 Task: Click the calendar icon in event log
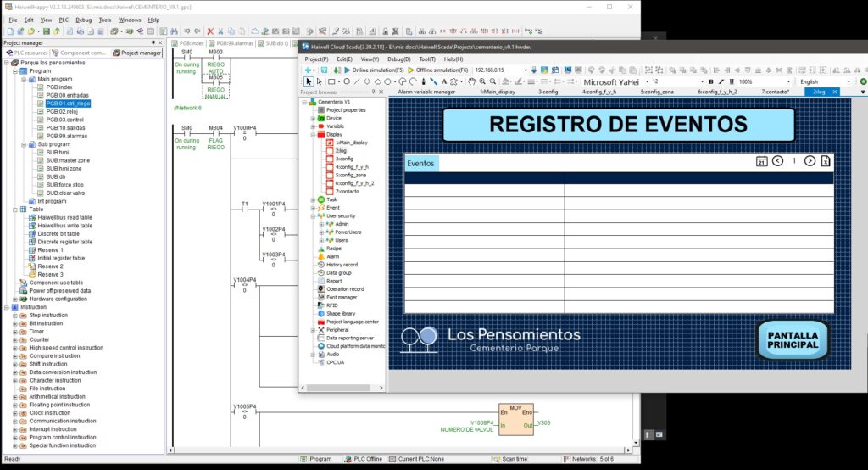pos(760,161)
